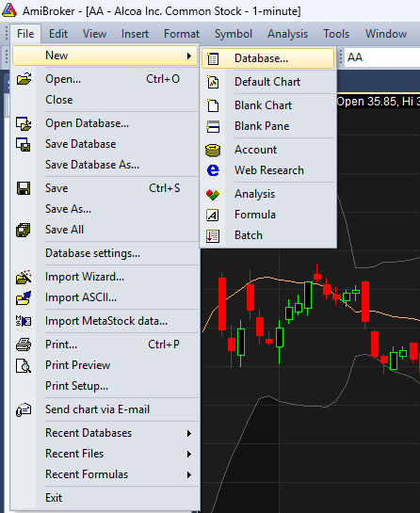The image size is (420, 513).
Task: Click the Save floppy disk icon
Action: [x=24, y=188]
